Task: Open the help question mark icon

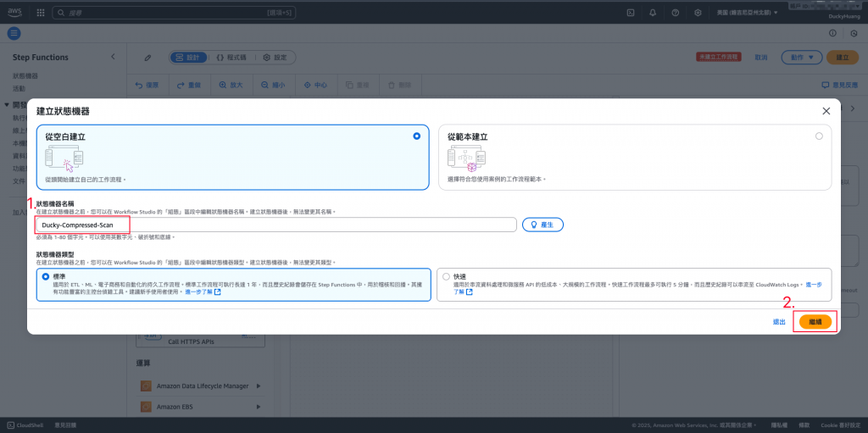Action: [676, 12]
